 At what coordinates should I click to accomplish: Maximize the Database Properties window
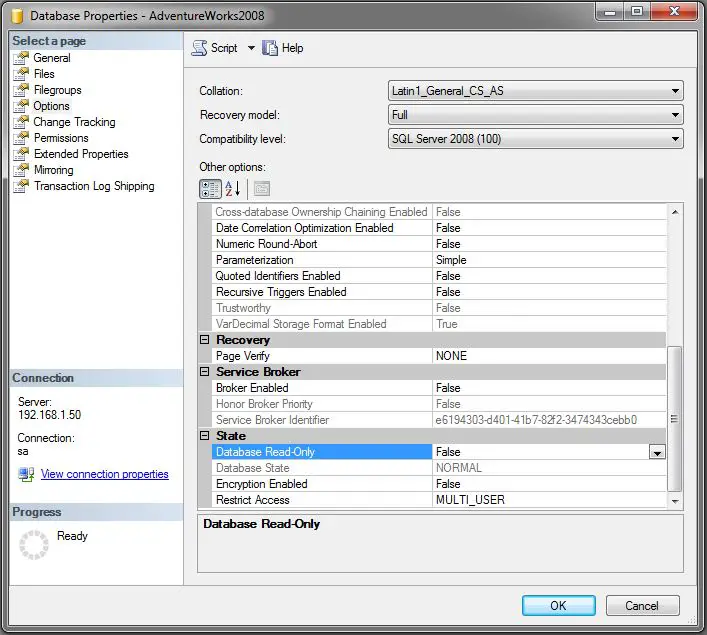pos(637,11)
